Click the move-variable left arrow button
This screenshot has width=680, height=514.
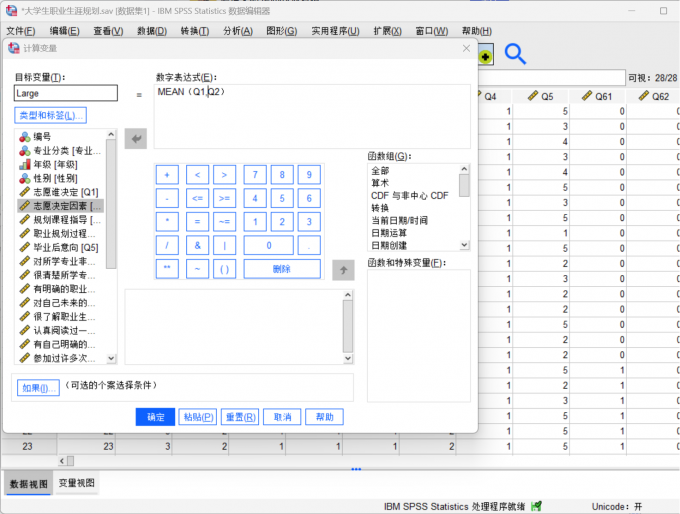[x=136, y=139]
